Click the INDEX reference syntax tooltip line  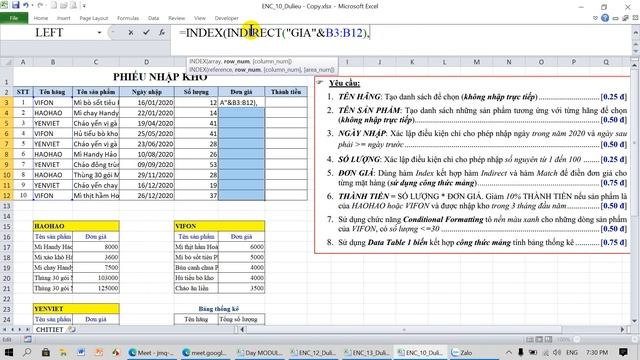point(262,70)
